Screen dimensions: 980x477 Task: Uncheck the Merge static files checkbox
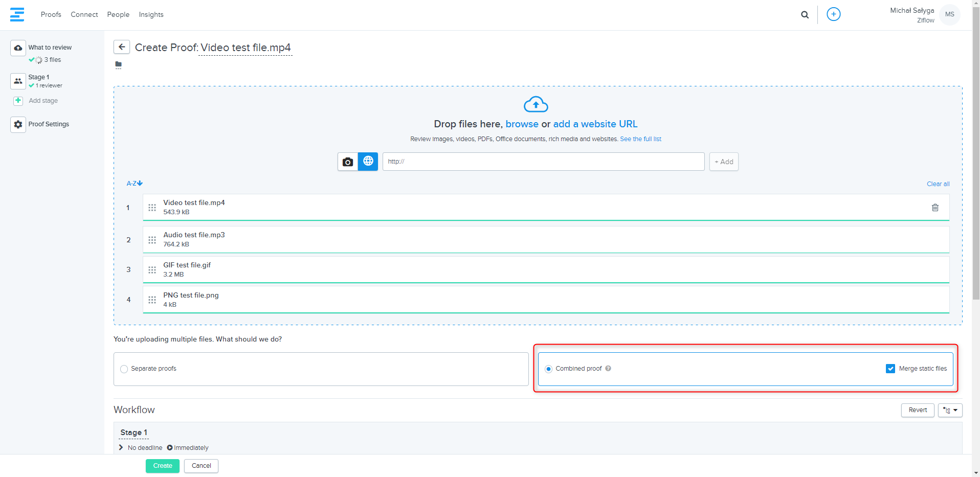pyautogui.click(x=890, y=369)
